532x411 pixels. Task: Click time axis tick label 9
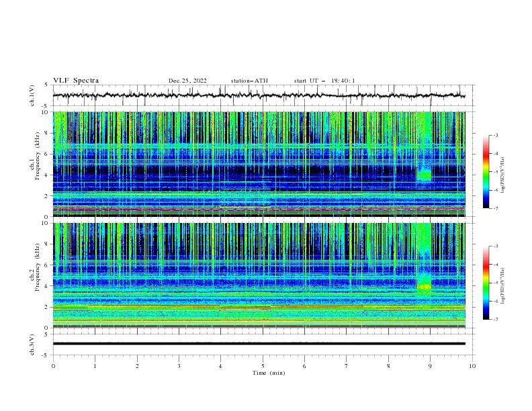(x=430, y=366)
